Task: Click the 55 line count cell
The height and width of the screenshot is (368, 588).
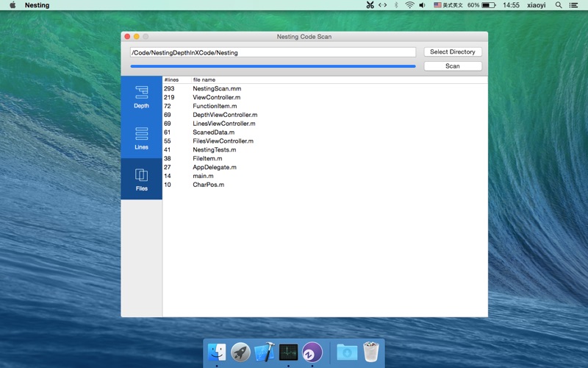Action: click(x=168, y=141)
